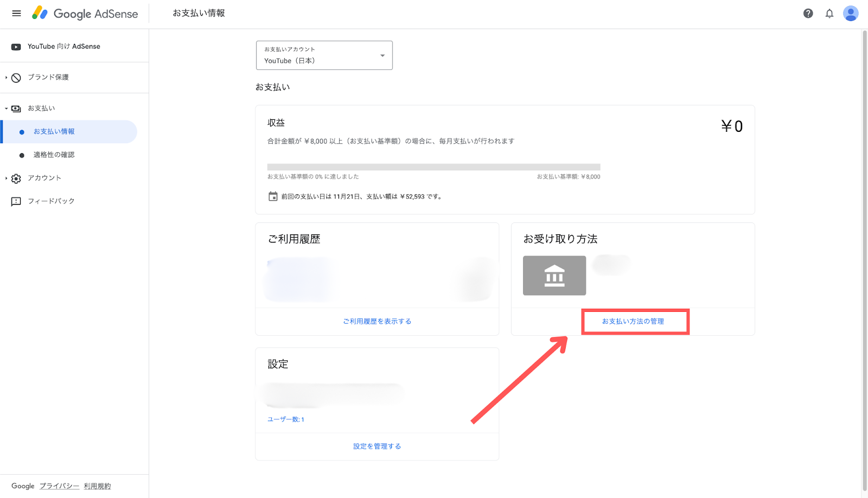This screenshot has height=498, width=868.
Task: Click the お受け取り方法 card heading
Action: pos(560,239)
